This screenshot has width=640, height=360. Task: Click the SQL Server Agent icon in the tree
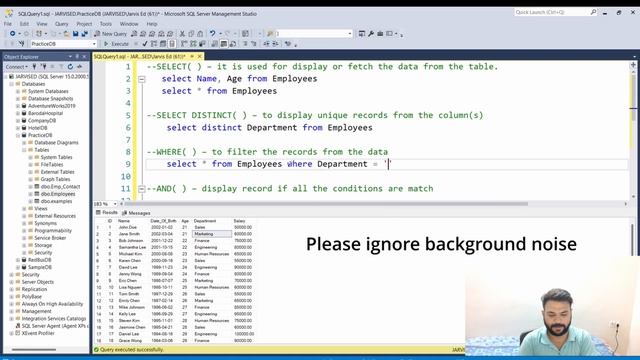18,326
